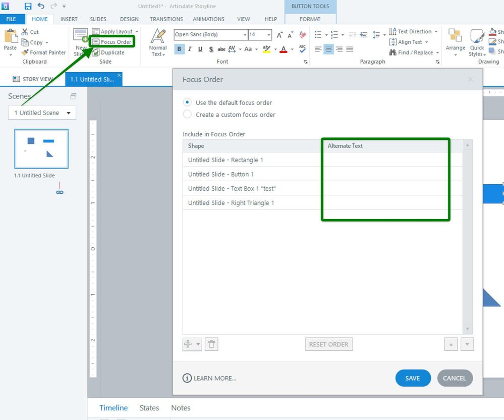Click the Save disk icon in title bar
This screenshot has width=504, height=420.
28,6
